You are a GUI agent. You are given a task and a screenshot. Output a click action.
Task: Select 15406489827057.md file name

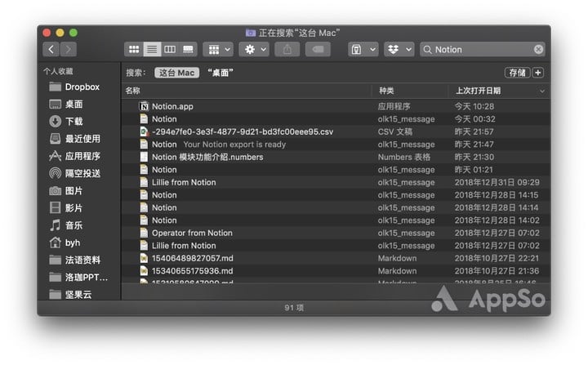pyautogui.click(x=193, y=259)
